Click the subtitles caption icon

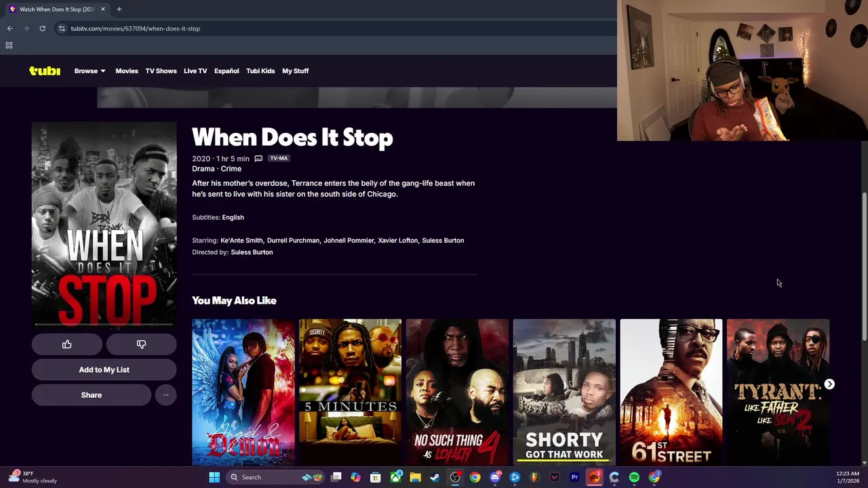pyautogui.click(x=258, y=159)
